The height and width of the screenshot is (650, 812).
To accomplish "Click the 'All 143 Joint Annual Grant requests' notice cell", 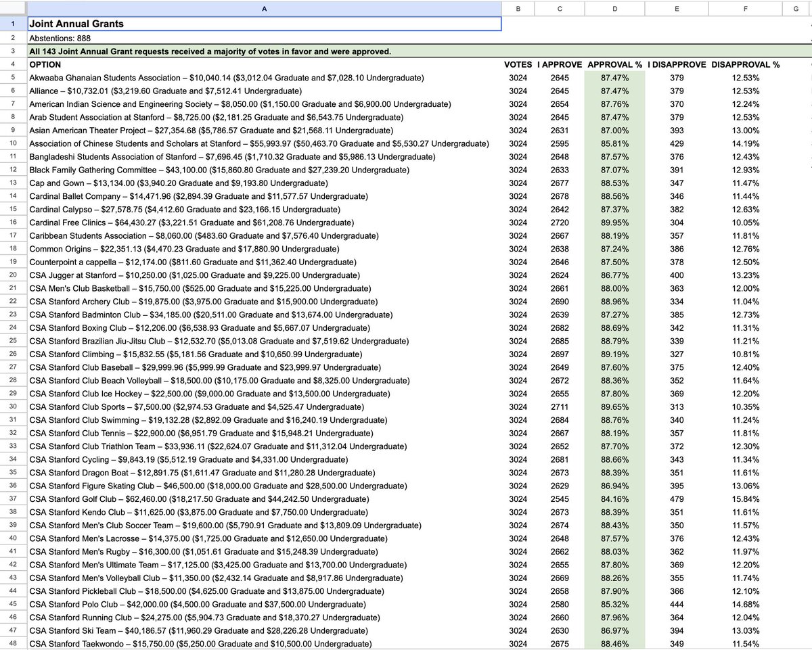I will pos(264,51).
